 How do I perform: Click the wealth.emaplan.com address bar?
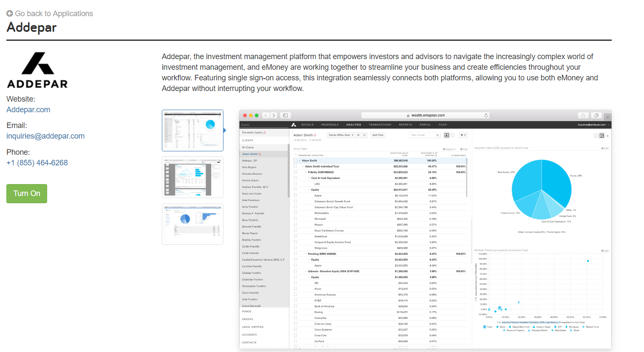425,115
